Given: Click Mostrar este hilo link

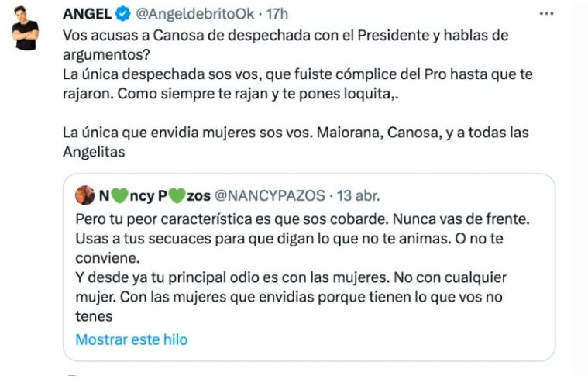Looking at the screenshot, I should pos(131,339).
